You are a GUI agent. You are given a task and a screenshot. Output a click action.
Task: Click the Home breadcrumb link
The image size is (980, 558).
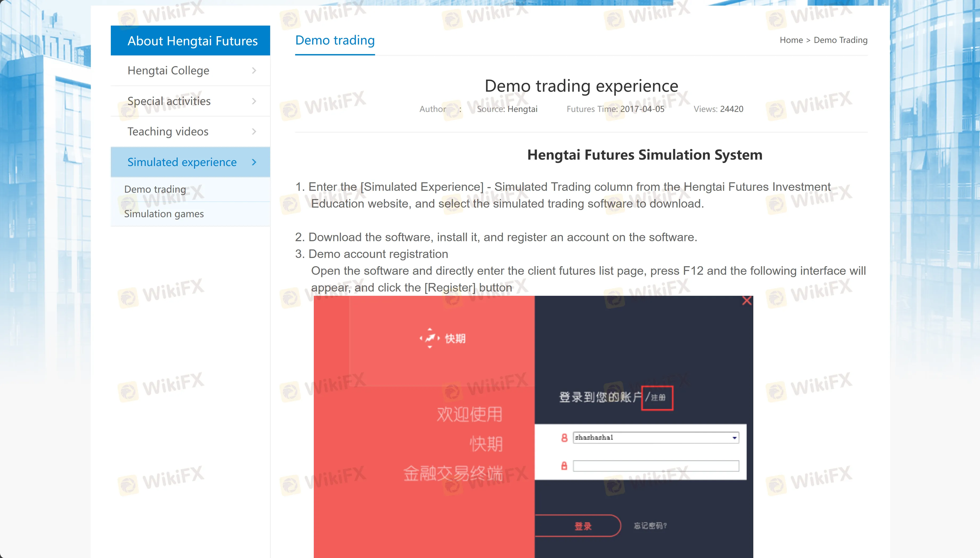[791, 40]
